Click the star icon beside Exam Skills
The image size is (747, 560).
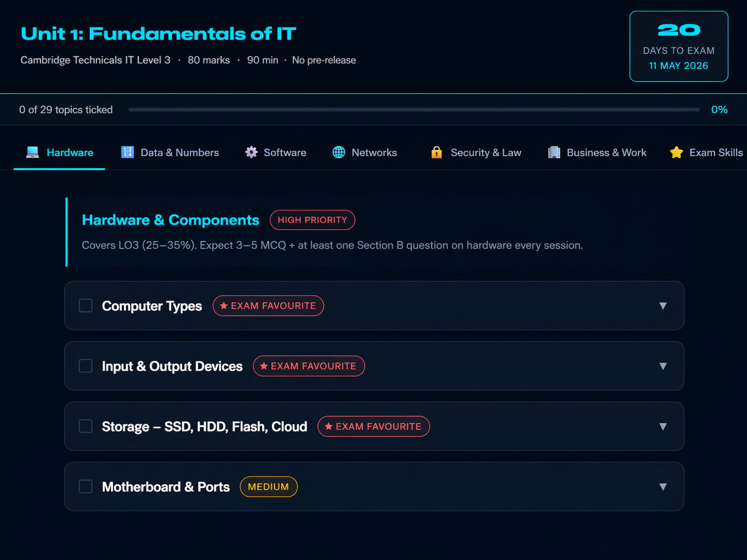pyautogui.click(x=676, y=152)
